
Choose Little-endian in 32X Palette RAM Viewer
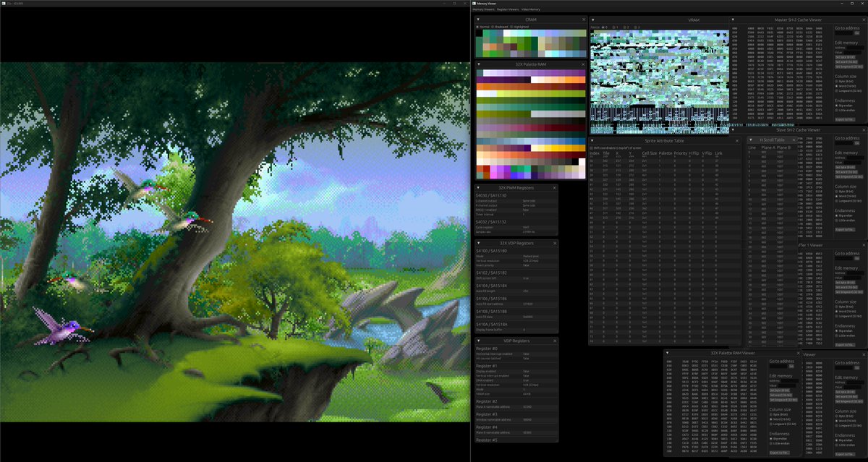pyautogui.click(x=780, y=443)
